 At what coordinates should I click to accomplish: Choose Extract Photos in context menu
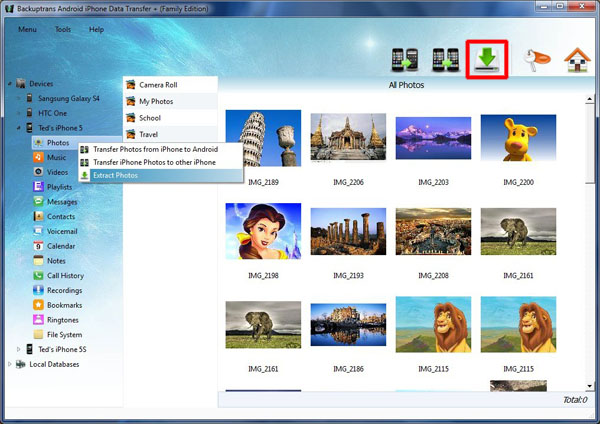[x=160, y=175]
